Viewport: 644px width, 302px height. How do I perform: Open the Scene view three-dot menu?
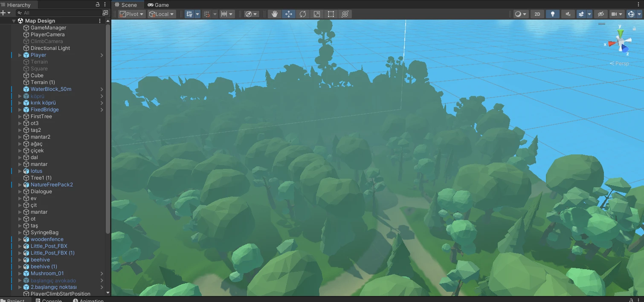click(x=638, y=5)
